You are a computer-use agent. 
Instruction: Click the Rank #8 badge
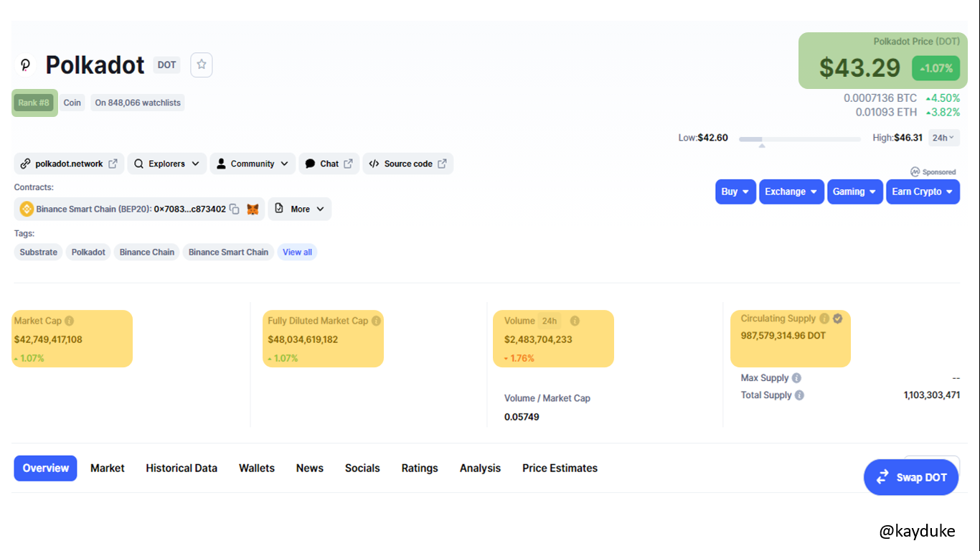click(34, 103)
